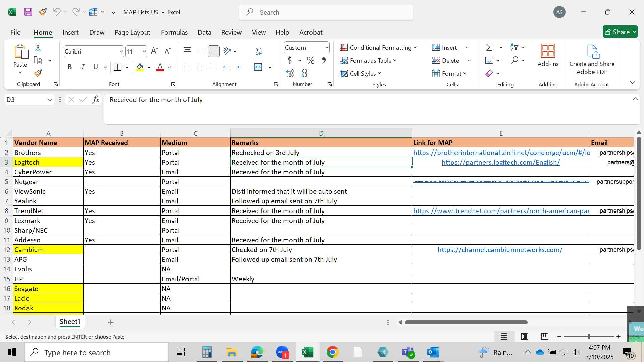The image size is (644, 362).
Task: Toggle Bold formatting
Action: pos(70,67)
